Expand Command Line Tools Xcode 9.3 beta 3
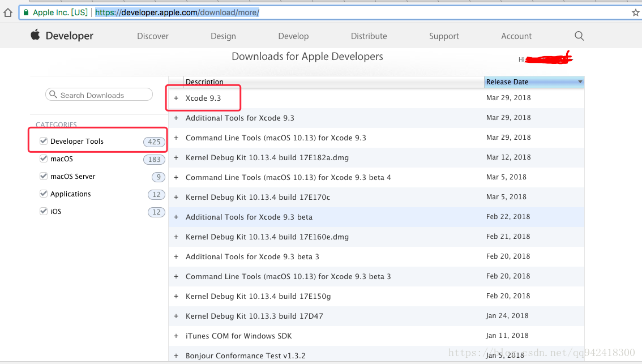 point(176,276)
